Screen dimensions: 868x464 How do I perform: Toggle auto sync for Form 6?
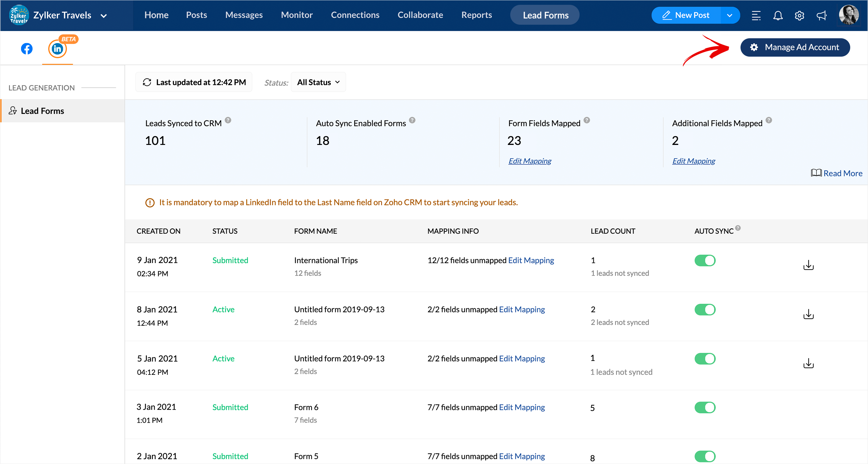click(x=705, y=407)
